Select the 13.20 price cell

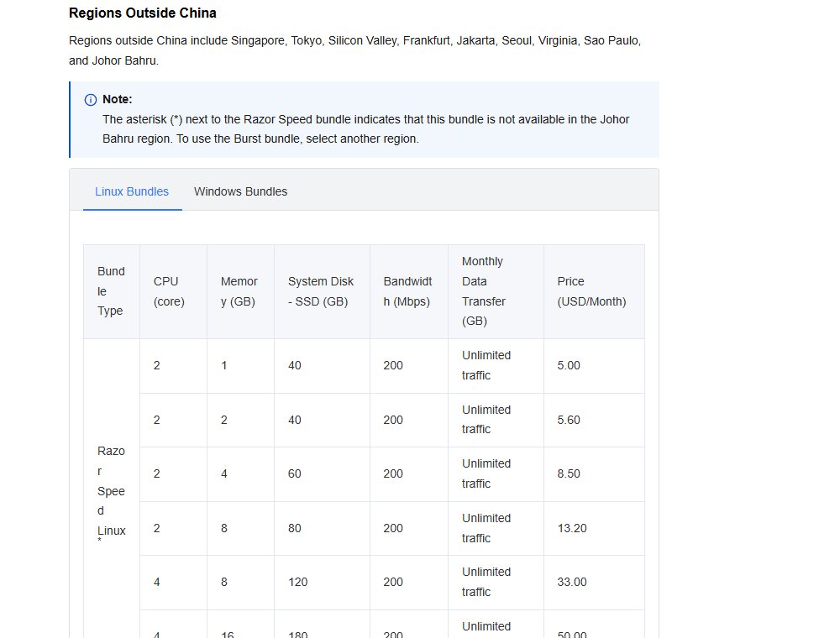594,528
